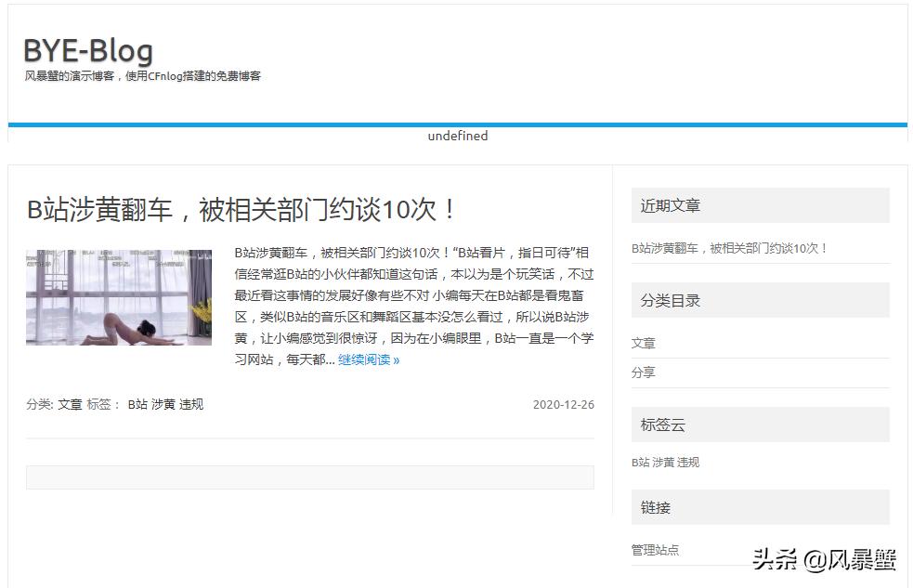The width and height of the screenshot is (913, 588).
Task: Click the 违规 tag in 标签云
Action: (689, 464)
